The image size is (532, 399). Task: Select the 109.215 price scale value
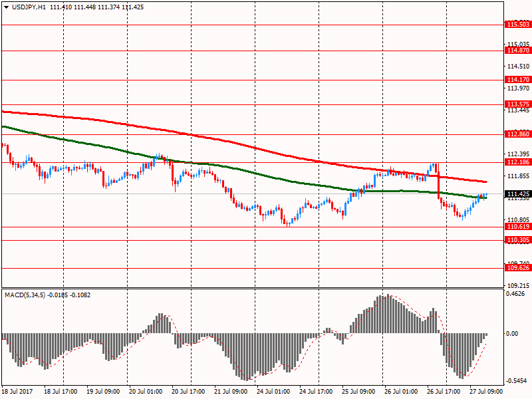(x=519, y=286)
